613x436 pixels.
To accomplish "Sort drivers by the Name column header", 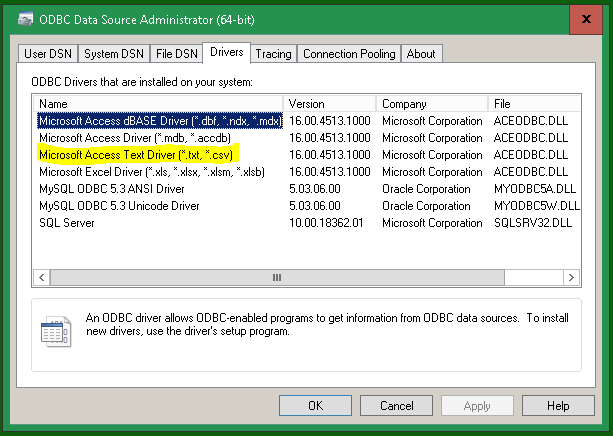I will pyautogui.click(x=158, y=104).
